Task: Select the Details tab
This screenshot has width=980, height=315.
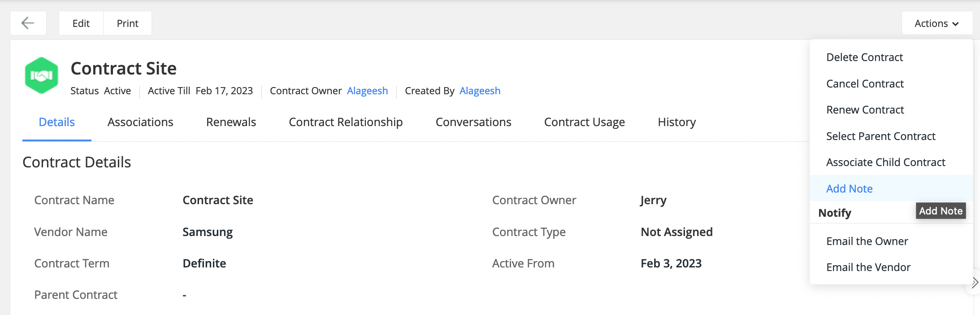Action: coord(57,122)
